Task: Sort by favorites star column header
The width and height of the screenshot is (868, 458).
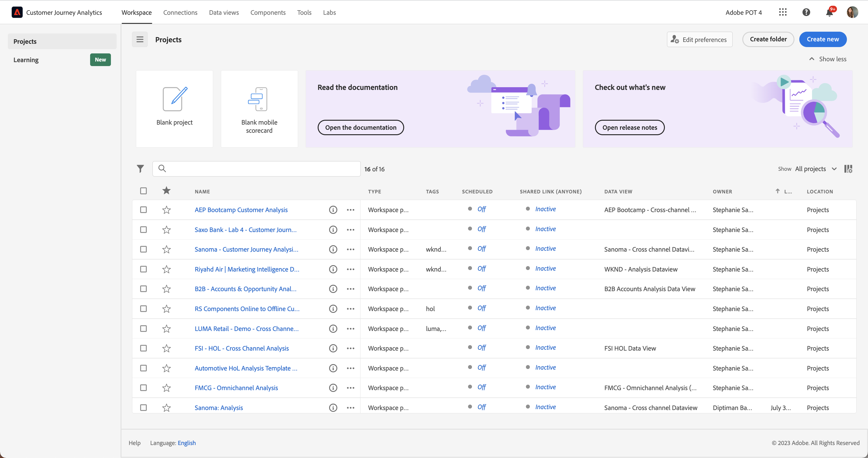Action: click(x=166, y=191)
